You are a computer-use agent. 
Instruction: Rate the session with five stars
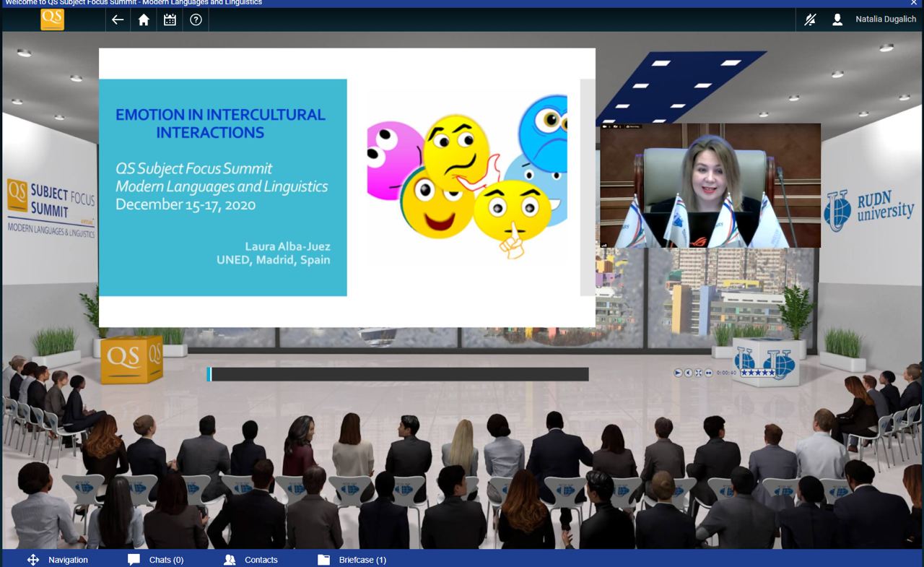coord(757,373)
